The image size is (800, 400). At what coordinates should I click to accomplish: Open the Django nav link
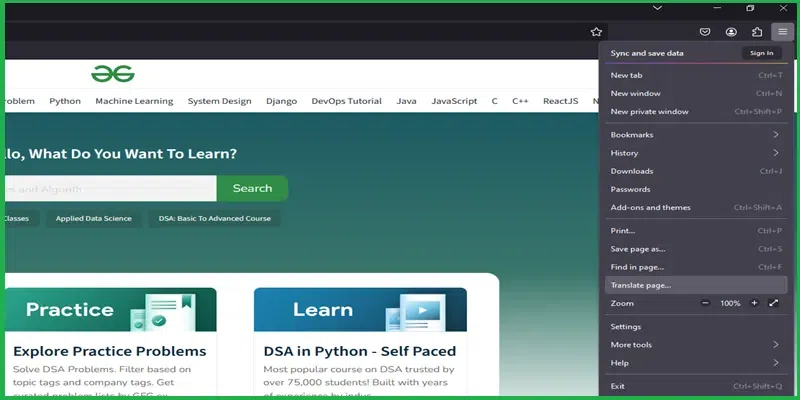pos(281,101)
